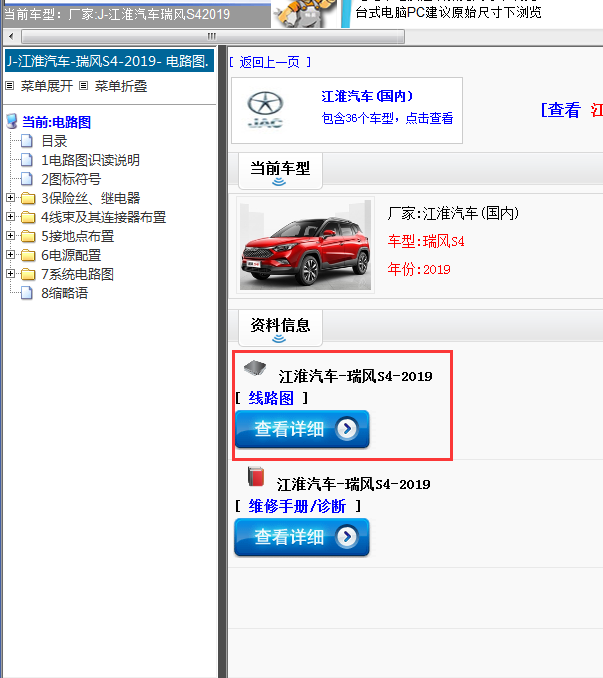The height and width of the screenshot is (678, 603).
Task: Click the gray chip icon above 线路图
Action: [x=255, y=368]
